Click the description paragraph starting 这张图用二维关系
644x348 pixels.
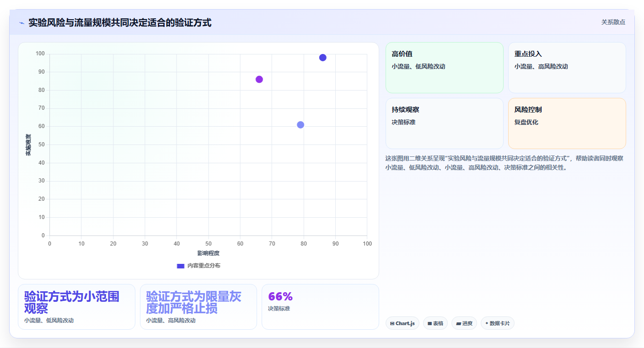pyautogui.click(x=504, y=163)
